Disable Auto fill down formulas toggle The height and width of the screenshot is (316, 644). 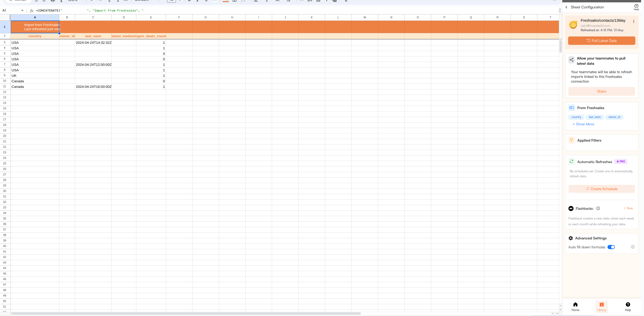pos(611,247)
